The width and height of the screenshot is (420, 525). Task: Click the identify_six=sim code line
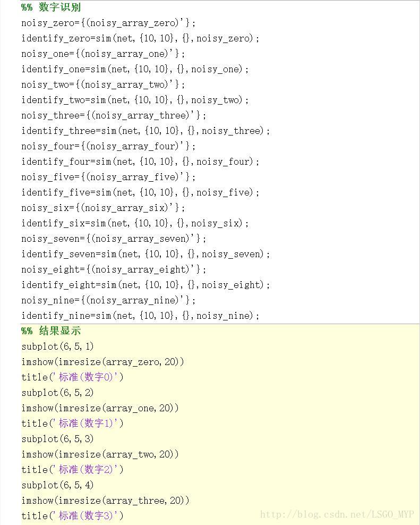click(x=135, y=223)
